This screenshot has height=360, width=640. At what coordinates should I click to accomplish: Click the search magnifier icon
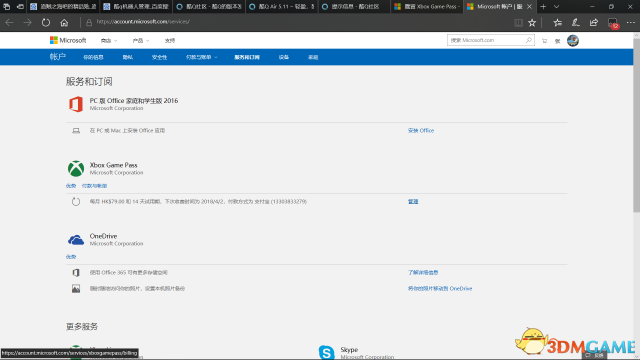coord(529,40)
